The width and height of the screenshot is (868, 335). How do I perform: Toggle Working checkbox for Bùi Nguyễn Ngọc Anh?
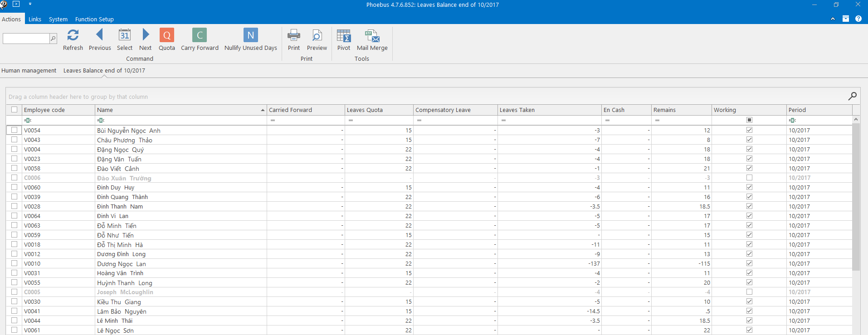point(749,130)
